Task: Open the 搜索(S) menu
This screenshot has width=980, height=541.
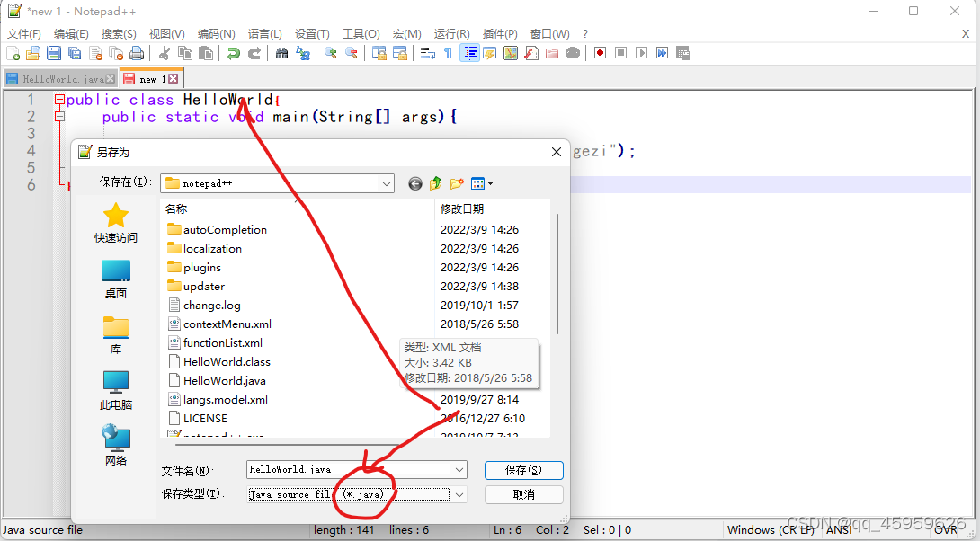Action: 119,34
